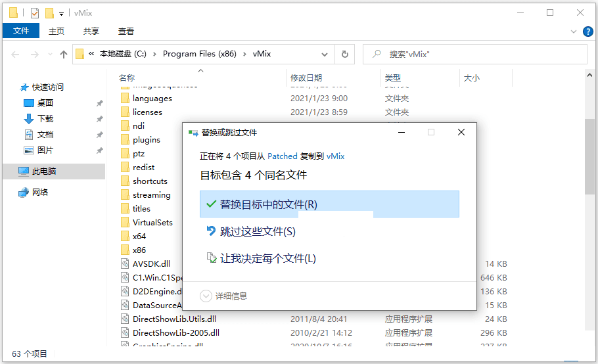Open Explorer help with question mark icon
This screenshot has height=364, width=598.
[587, 32]
